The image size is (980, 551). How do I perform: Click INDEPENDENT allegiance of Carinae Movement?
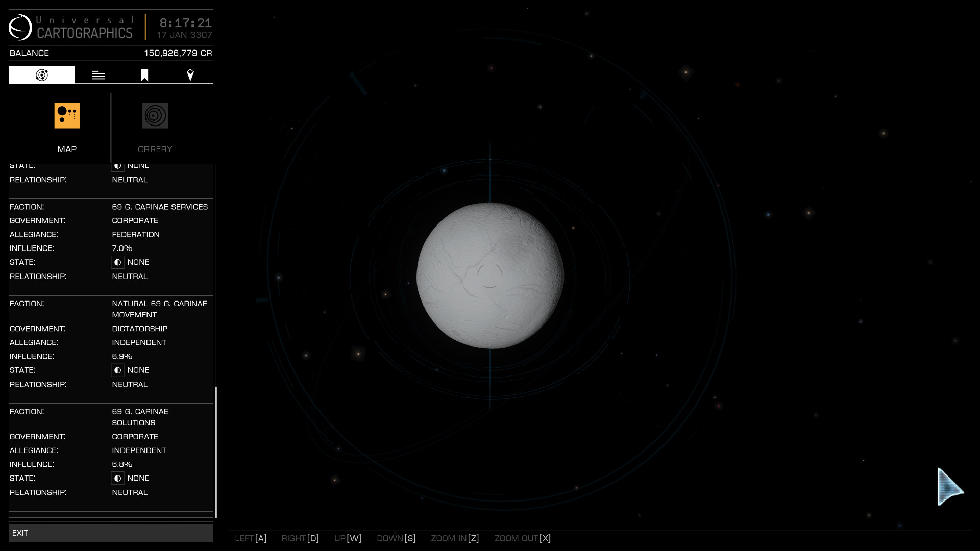[139, 343]
